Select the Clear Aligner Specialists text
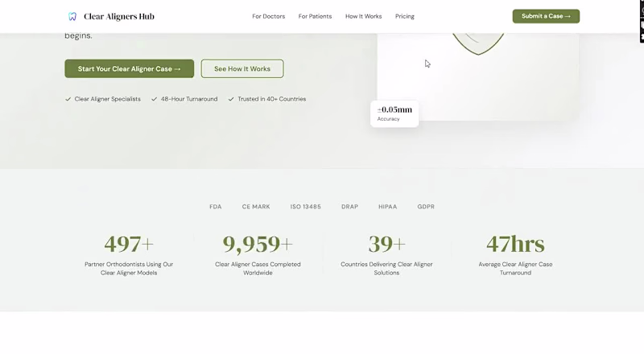644x354 pixels. 108,99
